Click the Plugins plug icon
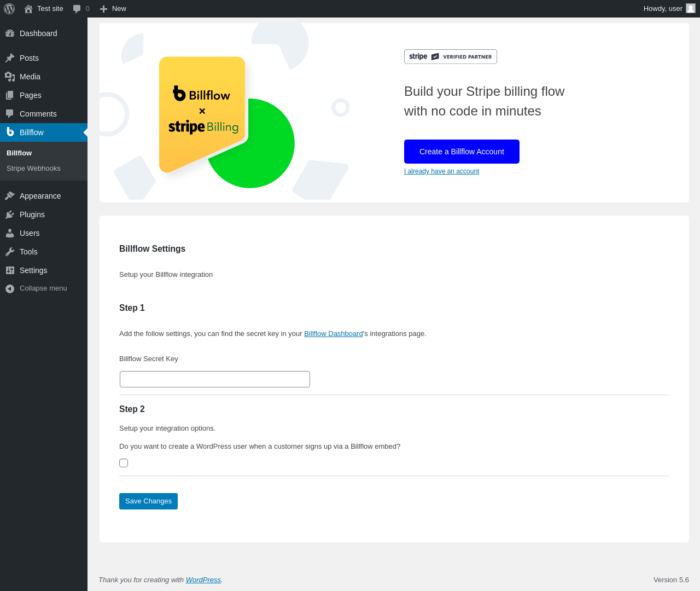 click(x=10, y=215)
